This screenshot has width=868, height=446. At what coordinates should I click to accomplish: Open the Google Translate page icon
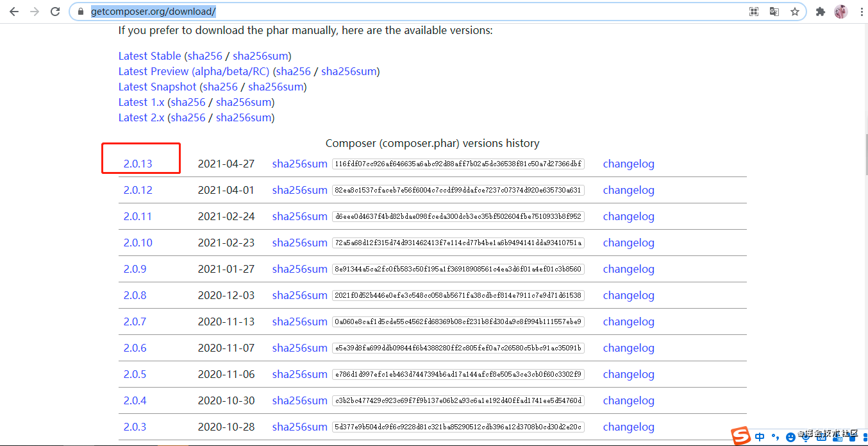click(x=774, y=12)
